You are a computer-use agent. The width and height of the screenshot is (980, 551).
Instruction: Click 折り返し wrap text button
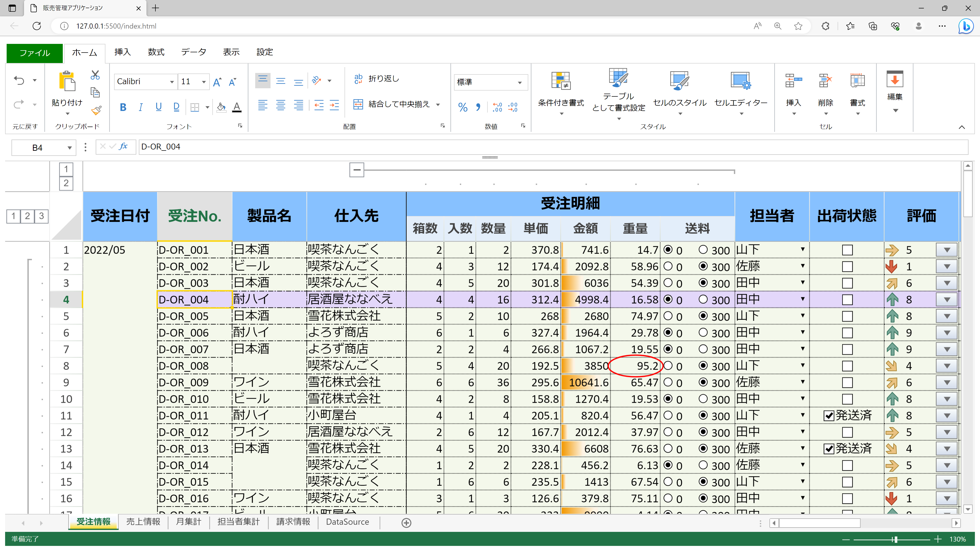pos(377,79)
